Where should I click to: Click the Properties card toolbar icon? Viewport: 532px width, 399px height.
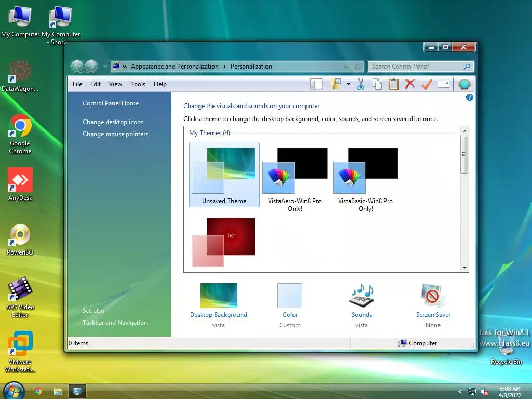(444, 84)
